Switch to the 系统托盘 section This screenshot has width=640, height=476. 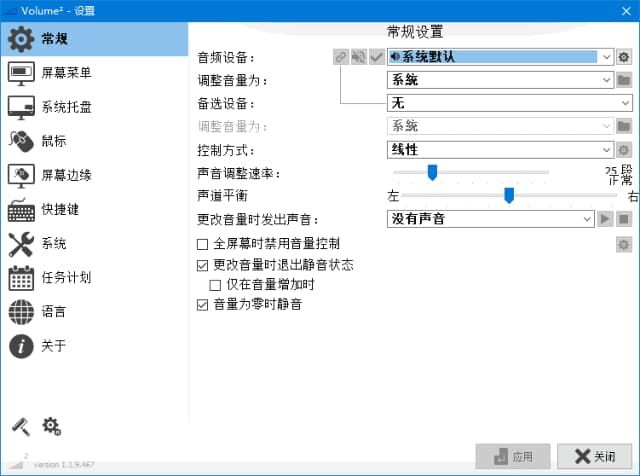click(x=66, y=107)
